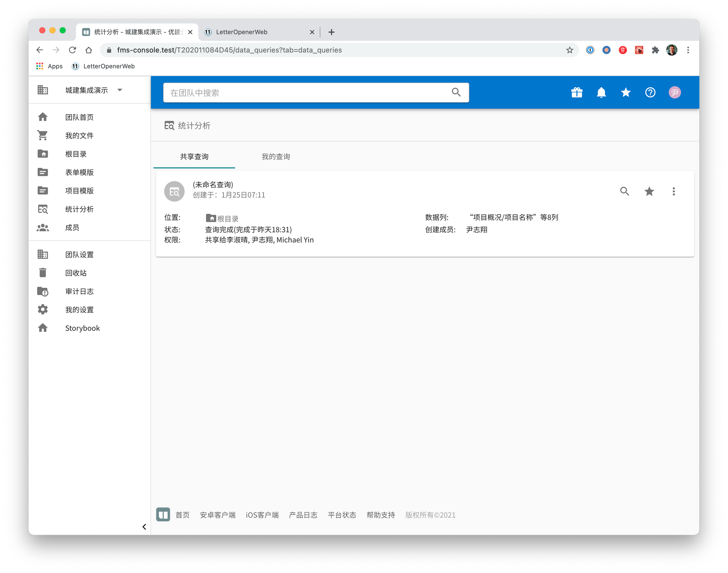Click the gift icon in header
Screen dimensions: 728x573
pos(577,93)
